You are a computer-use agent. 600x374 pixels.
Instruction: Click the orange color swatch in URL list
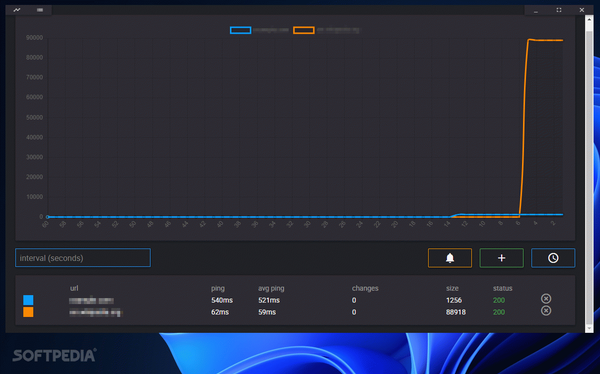tap(28, 312)
